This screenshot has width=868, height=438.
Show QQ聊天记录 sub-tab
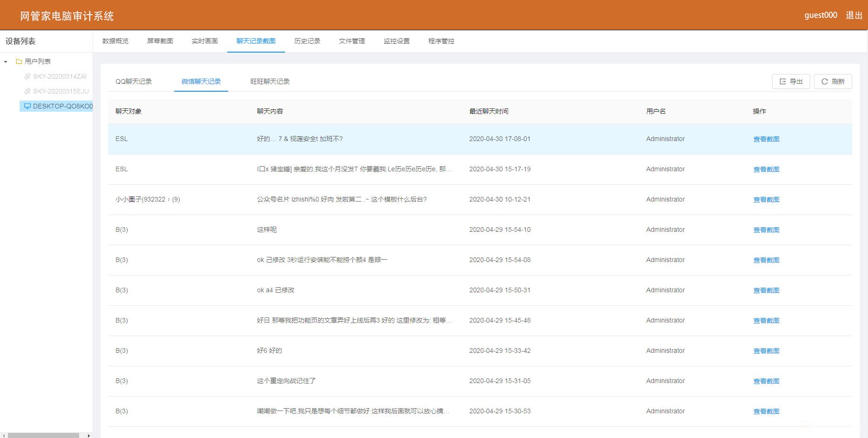point(134,81)
